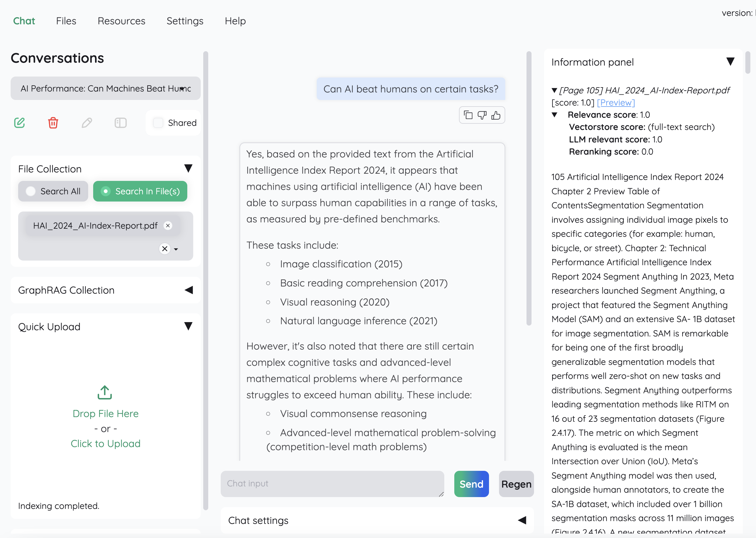Image resolution: width=756 pixels, height=538 pixels.
Task: Click the delete/trash icon for conversation
Action: click(53, 122)
